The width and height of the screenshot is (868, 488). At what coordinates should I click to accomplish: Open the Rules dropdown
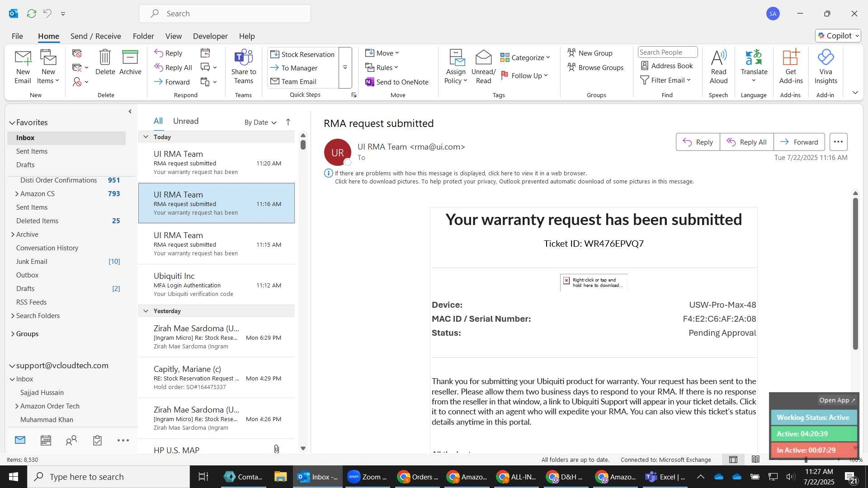click(382, 67)
